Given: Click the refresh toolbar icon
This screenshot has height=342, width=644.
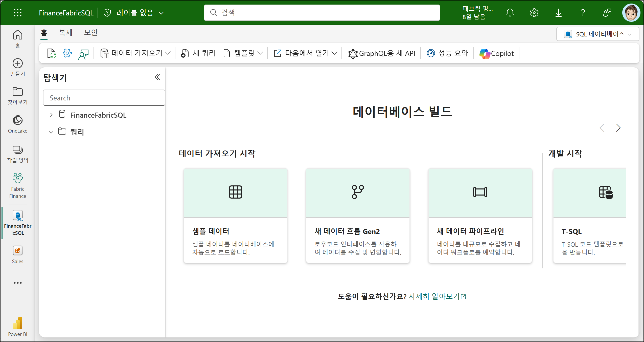Looking at the screenshot, I should 52,53.
